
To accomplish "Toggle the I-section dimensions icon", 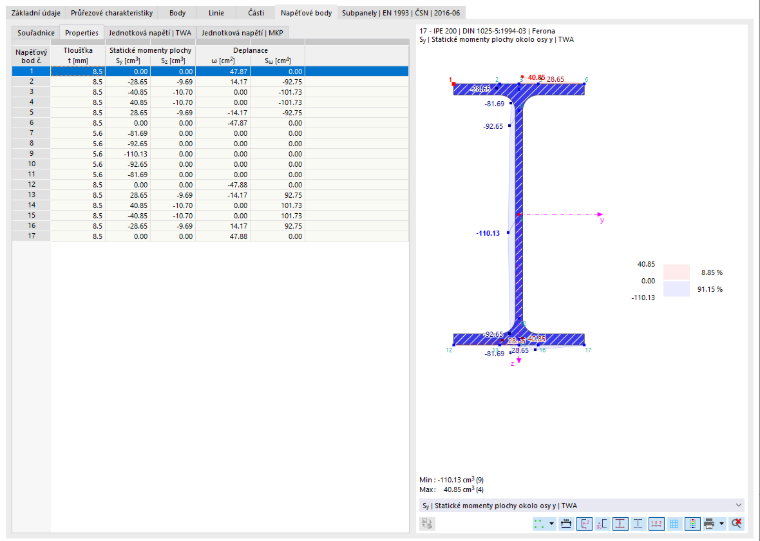I will tap(620, 524).
